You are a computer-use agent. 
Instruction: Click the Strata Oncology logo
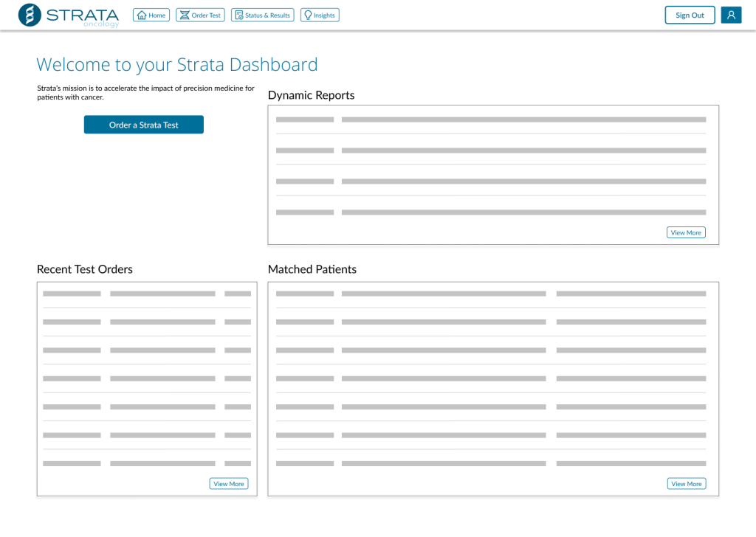click(69, 15)
